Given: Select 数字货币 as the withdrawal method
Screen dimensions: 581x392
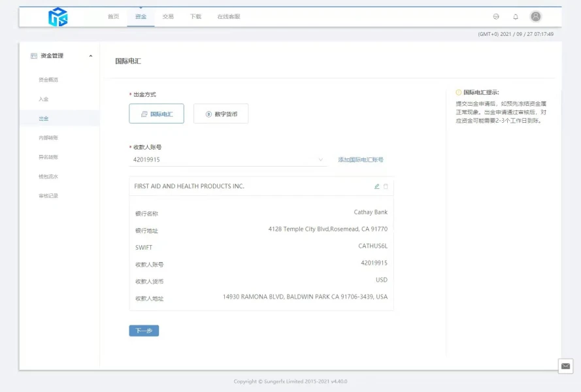Looking at the screenshot, I should pos(221,114).
